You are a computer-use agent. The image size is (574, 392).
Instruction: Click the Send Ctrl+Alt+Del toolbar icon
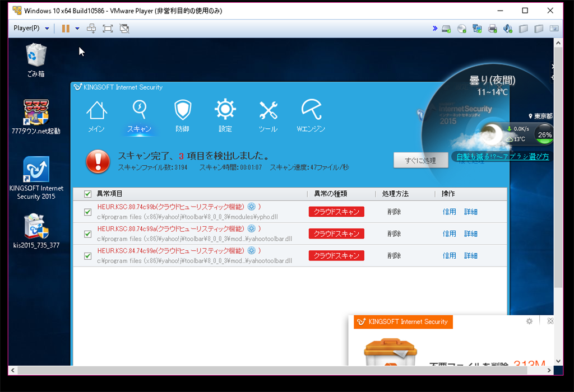click(91, 29)
